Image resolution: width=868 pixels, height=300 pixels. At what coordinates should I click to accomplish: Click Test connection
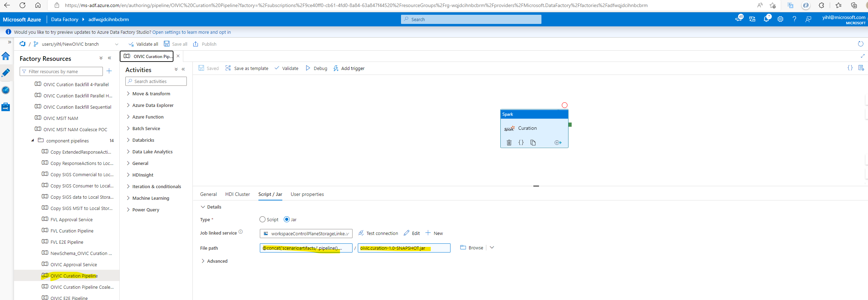[378, 233]
